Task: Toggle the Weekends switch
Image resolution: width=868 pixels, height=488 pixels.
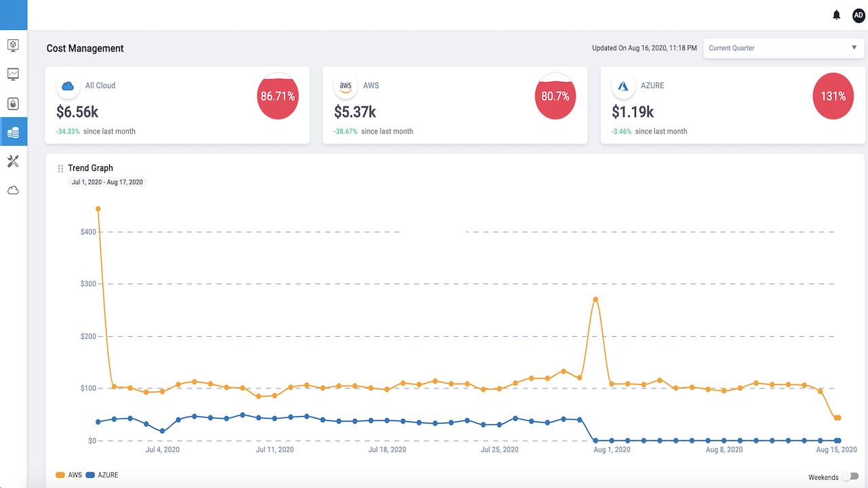Action: 850,477
